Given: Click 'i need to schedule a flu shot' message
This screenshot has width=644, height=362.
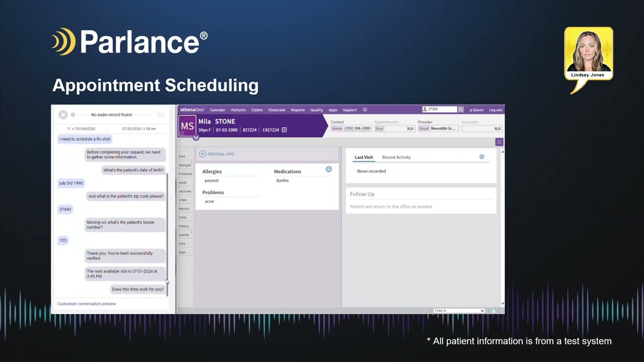Looking at the screenshot, I should [85, 139].
